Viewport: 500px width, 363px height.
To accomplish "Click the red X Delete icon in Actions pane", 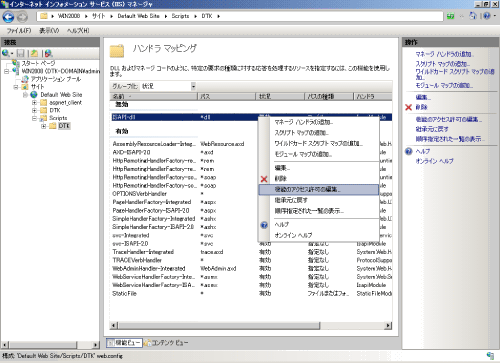I will tap(408, 107).
